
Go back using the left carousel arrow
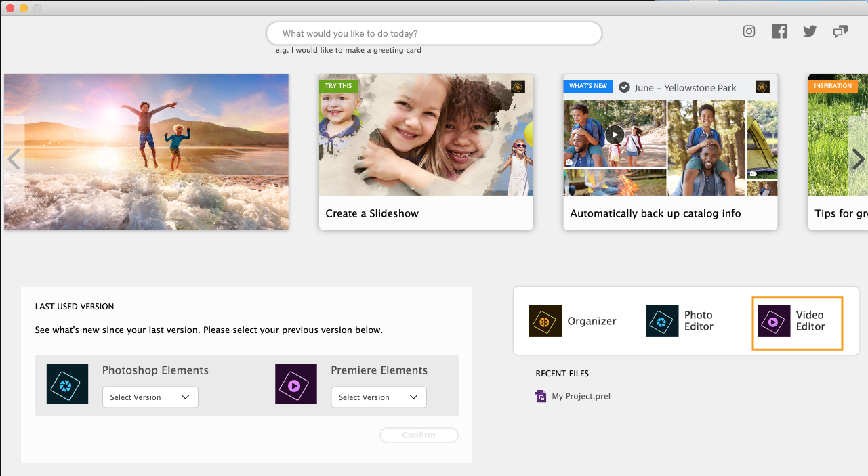click(14, 159)
